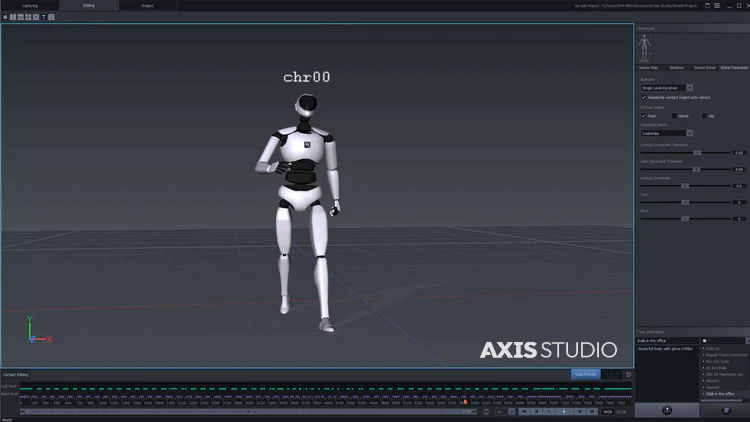Jump to last frame button
This screenshot has height=422, width=750.
(592, 411)
